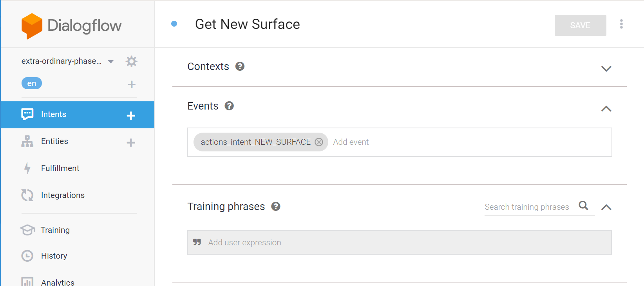Focus the Add user expression field
This screenshot has height=286, width=644.
(400, 243)
